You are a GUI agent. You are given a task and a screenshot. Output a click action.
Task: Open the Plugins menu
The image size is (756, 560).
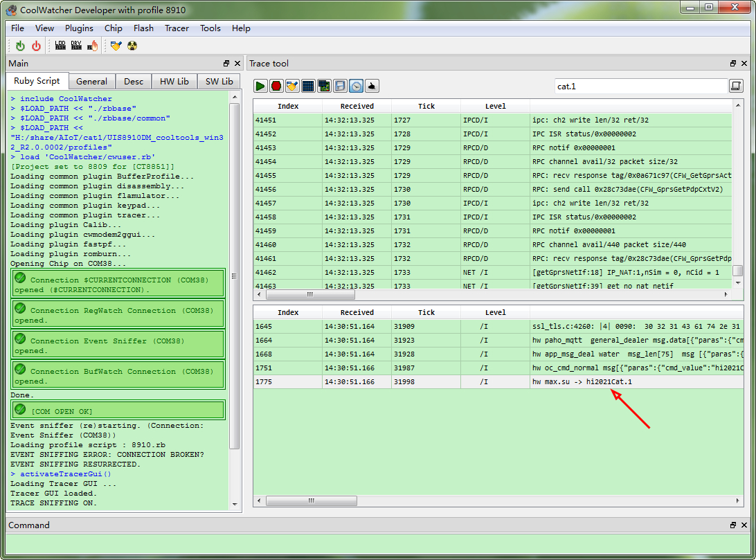click(x=79, y=28)
